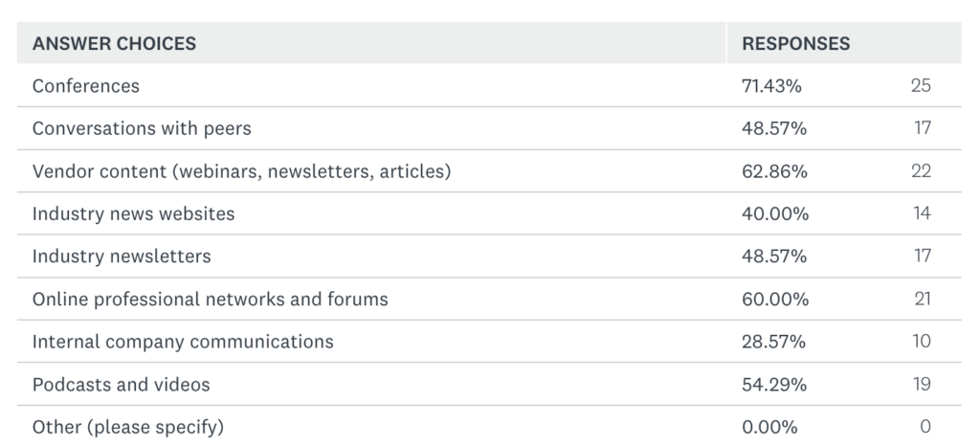The width and height of the screenshot is (980, 447).
Task: Select the 62.86% Vendor content percentage
Action: coord(774,171)
